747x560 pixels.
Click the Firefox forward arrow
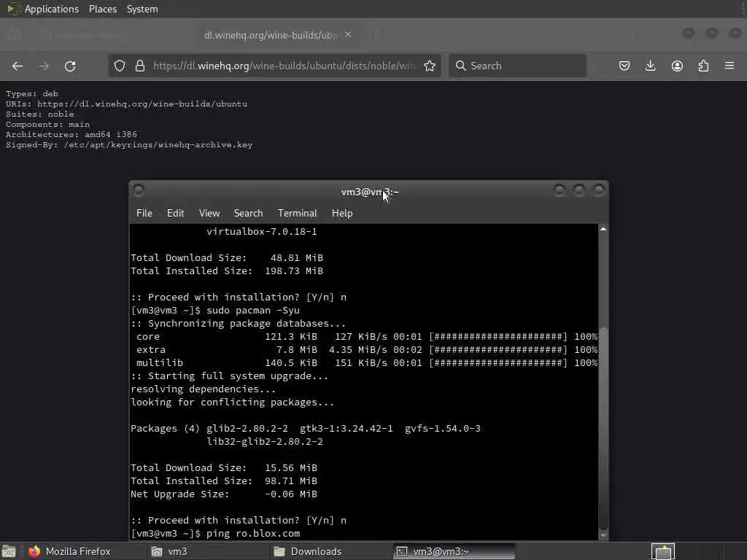click(x=43, y=66)
